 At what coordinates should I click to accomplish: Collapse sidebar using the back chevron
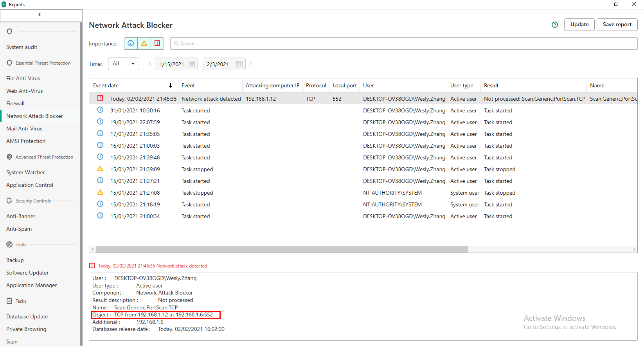click(x=40, y=15)
